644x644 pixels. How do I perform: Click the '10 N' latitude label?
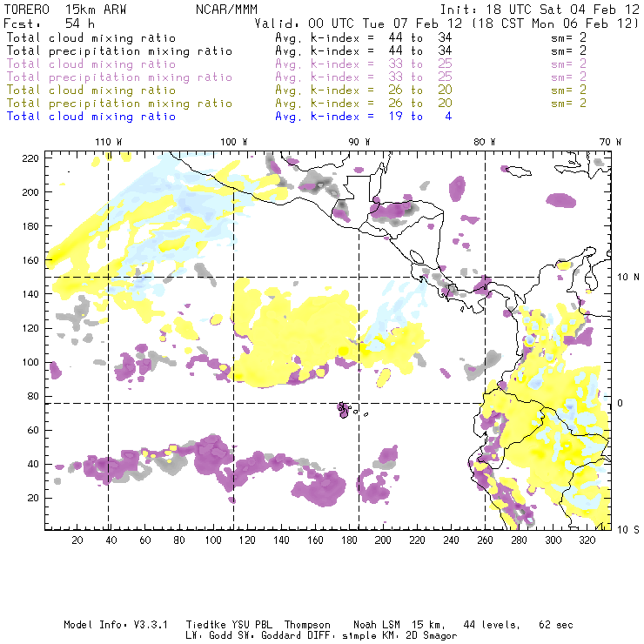click(628, 278)
